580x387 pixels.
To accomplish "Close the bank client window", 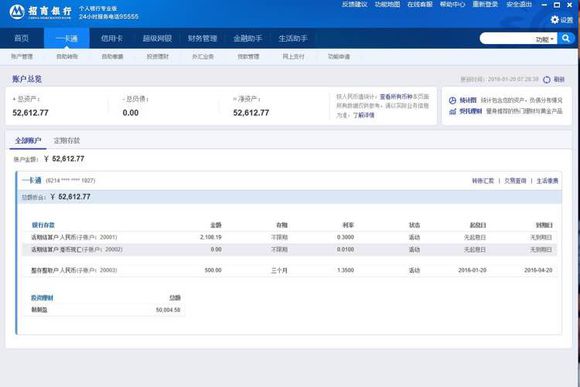I will 570,5.
